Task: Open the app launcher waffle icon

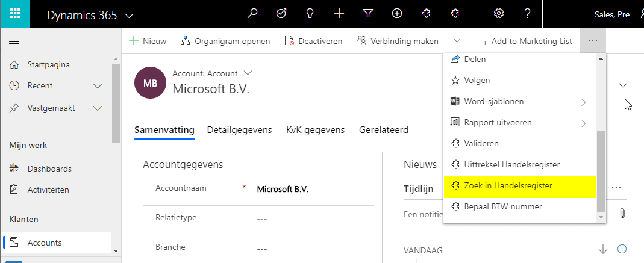Action: coord(15,14)
